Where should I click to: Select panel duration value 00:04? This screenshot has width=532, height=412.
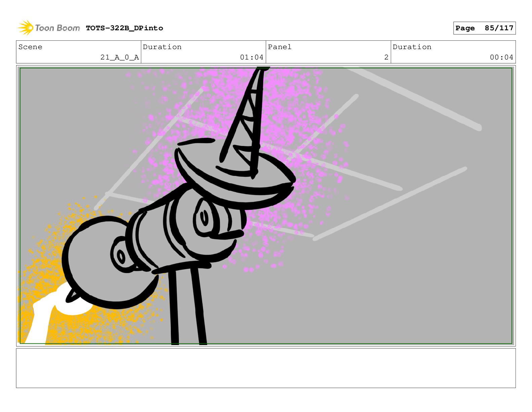point(501,57)
